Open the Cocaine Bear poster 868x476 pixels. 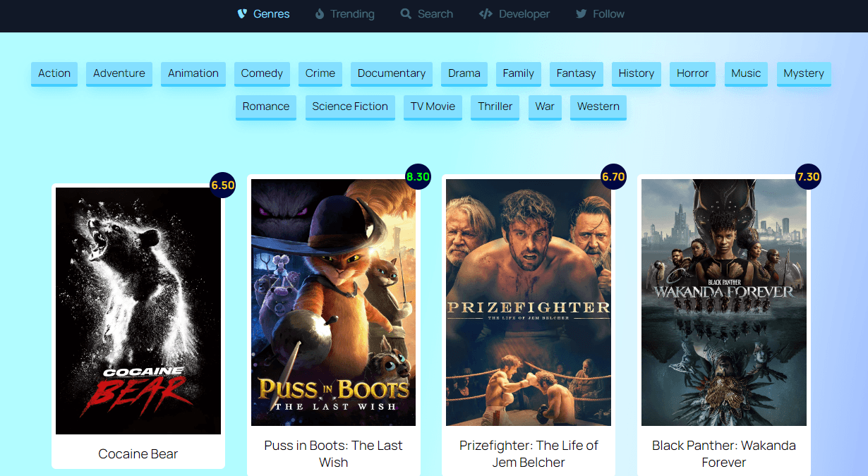[138, 310]
